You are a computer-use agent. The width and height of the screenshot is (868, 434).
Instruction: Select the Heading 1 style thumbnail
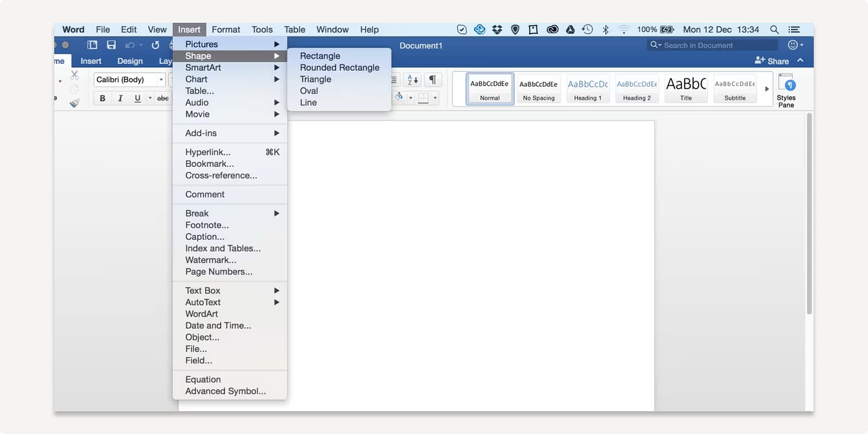[x=588, y=89]
